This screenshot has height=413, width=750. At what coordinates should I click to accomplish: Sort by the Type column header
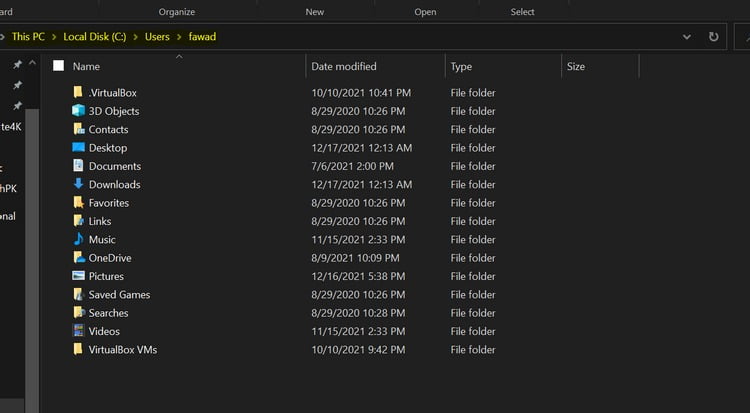tap(461, 67)
